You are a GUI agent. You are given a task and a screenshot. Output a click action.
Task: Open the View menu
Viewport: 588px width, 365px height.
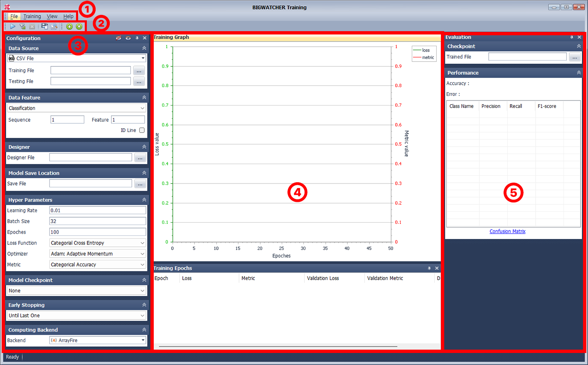(x=52, y=17)
